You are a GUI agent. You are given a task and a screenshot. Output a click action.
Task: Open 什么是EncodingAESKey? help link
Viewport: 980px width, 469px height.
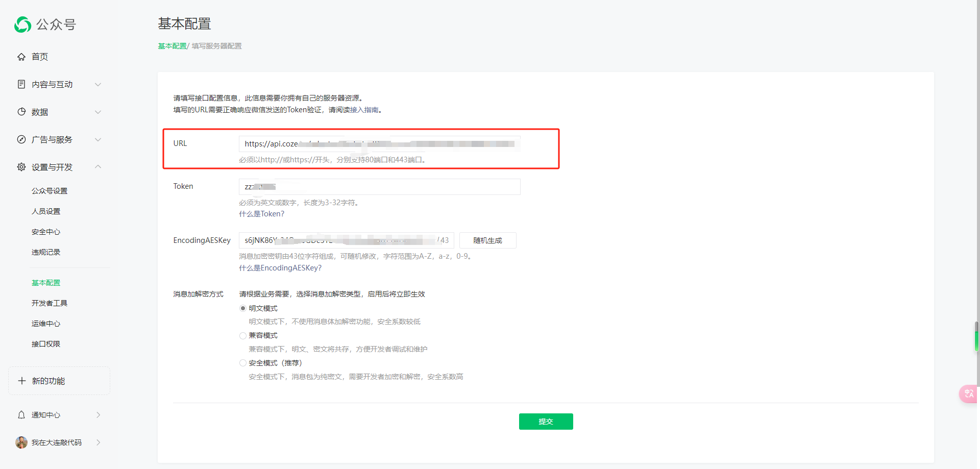(x=280, y=268)
